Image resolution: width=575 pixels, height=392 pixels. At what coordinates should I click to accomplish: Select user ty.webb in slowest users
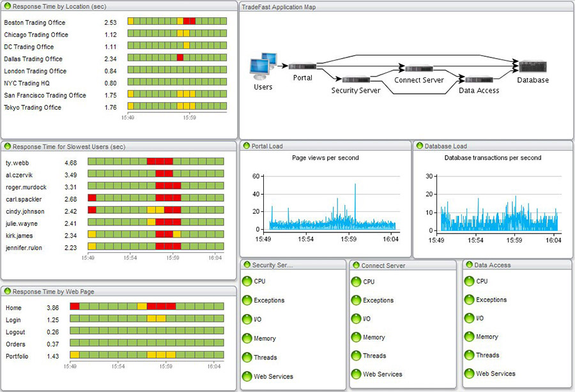17,163
